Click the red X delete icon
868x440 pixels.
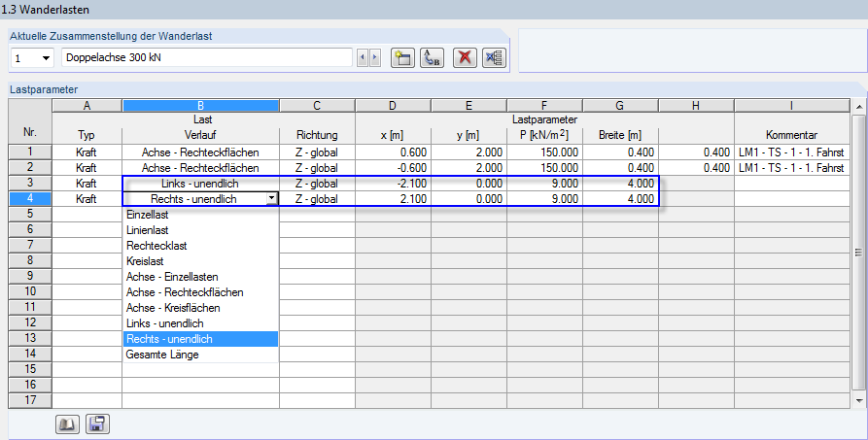(465, 57)
